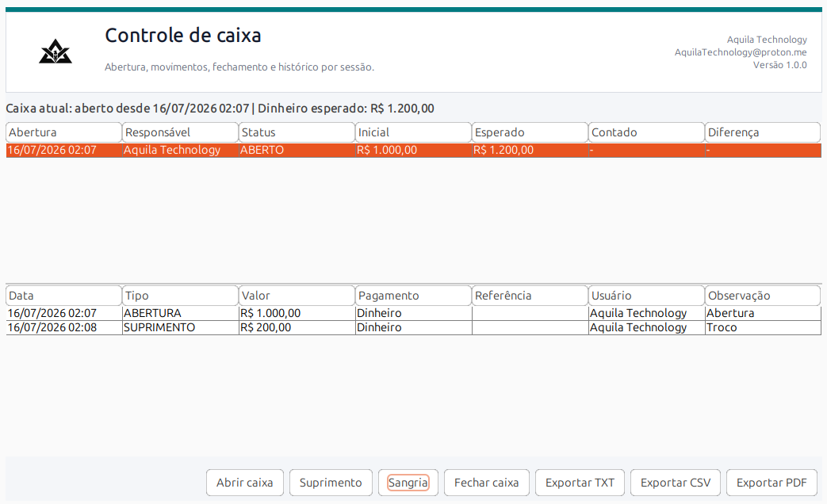
Task: Select the ABERTURA movement type cell
Action: coord(180,313)
